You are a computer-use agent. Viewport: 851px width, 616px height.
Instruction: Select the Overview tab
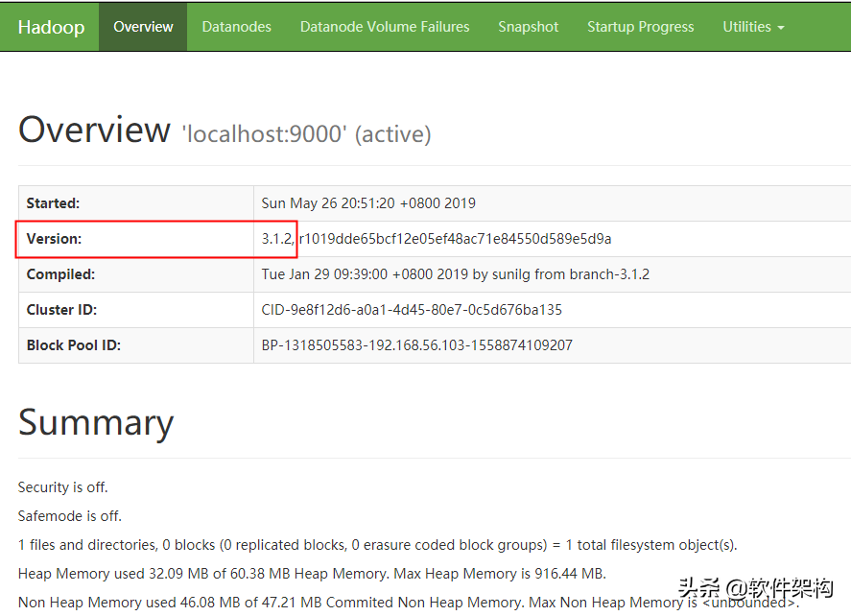143,27
